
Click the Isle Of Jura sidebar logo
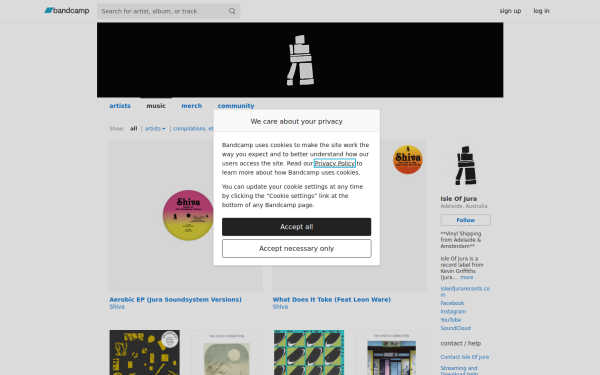pyautogui.click(x=465, y=165)
